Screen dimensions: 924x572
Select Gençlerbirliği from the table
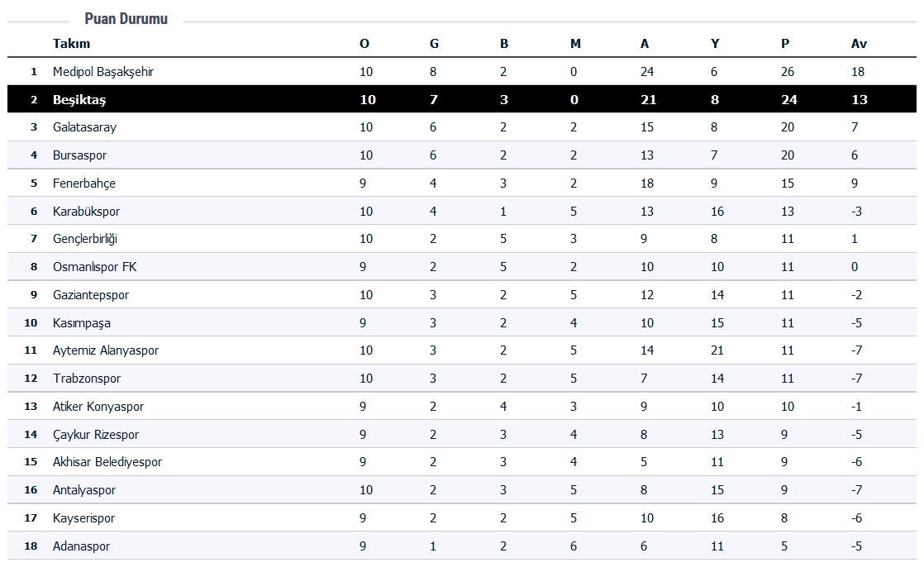[x=85, y=239]
